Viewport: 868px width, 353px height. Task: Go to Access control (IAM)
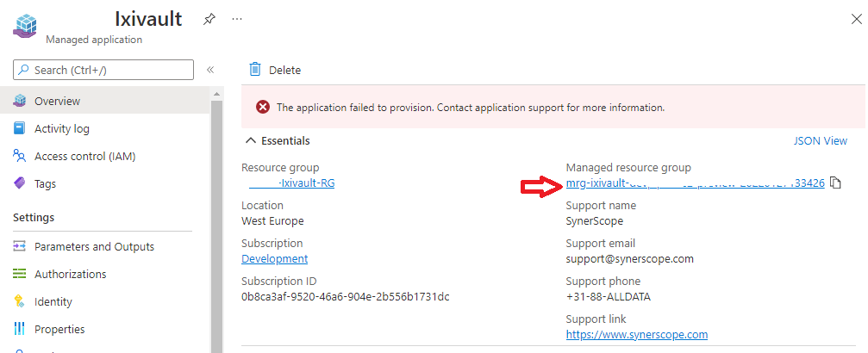pos(84,157)
